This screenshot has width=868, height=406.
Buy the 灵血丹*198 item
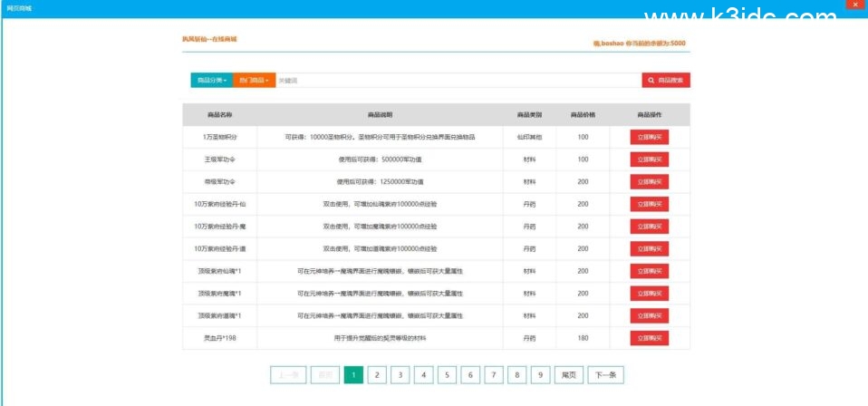click(x=650, y=338)
